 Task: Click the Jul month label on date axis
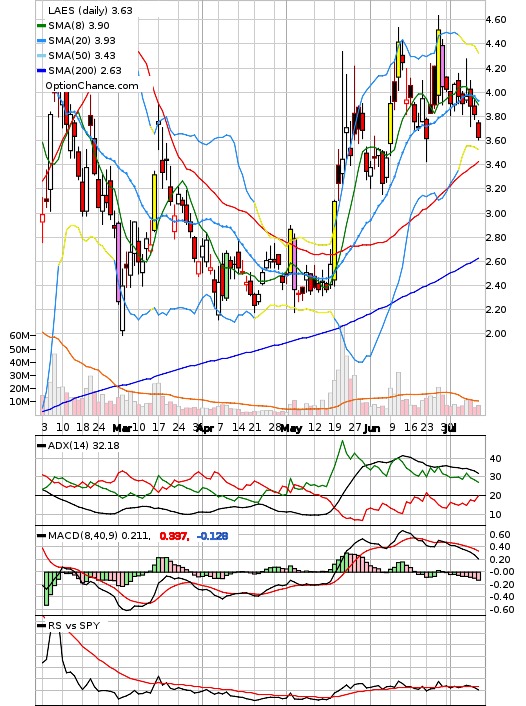[450, 428]
